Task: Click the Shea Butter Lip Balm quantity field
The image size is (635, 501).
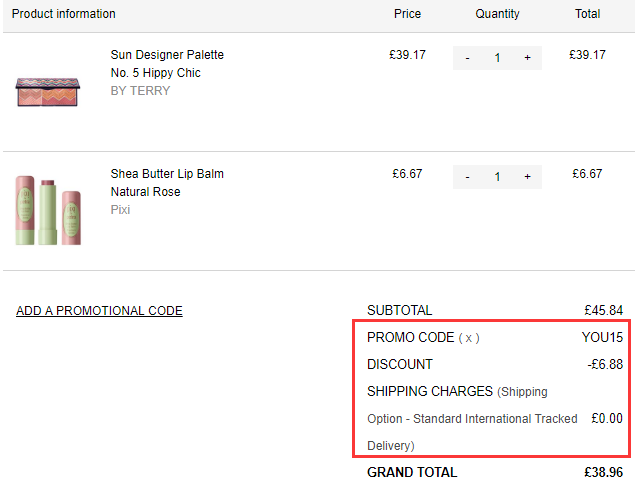Action: pos(497,177)
